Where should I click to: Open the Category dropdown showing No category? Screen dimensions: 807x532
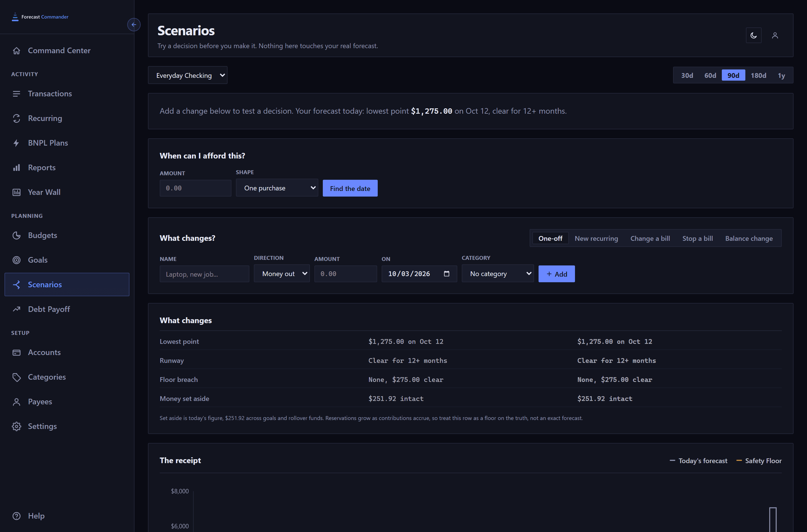pyautogui.click(x=497, y=274)
